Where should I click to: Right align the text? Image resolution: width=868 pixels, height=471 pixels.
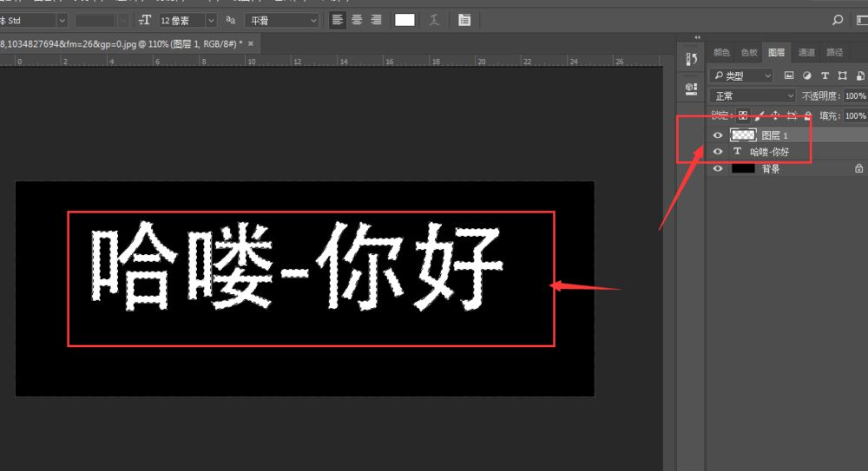click(377, 21)
